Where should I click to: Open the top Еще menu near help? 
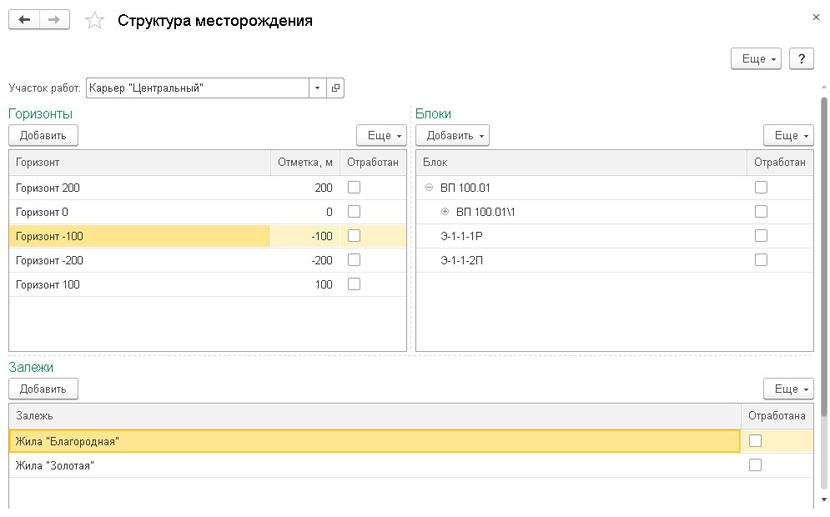click(758, 59)
